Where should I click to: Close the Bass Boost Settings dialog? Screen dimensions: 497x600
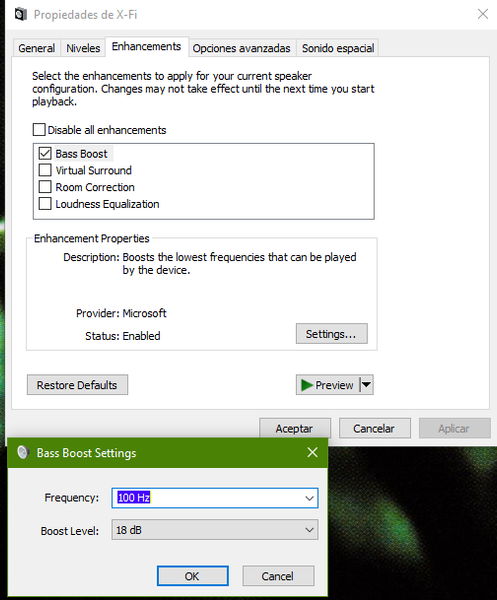tap(312, 452)
